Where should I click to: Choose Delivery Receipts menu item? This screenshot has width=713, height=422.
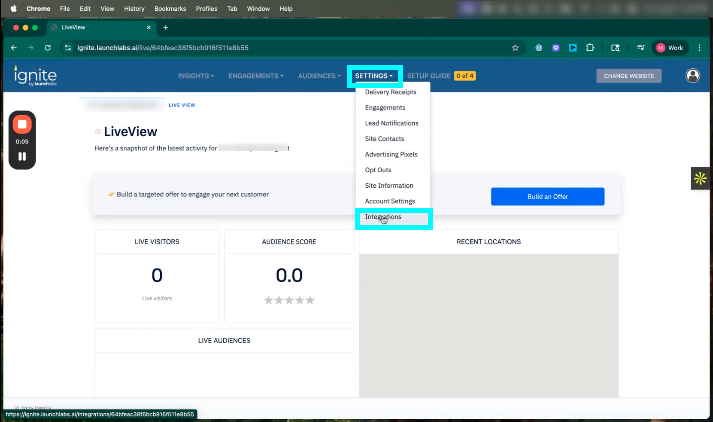[x=390, y=92]
